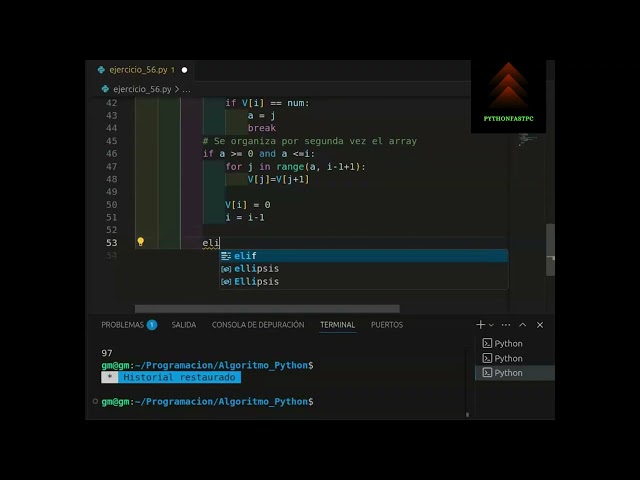Click the command decoration circle beside last prompt

[95, 401]
